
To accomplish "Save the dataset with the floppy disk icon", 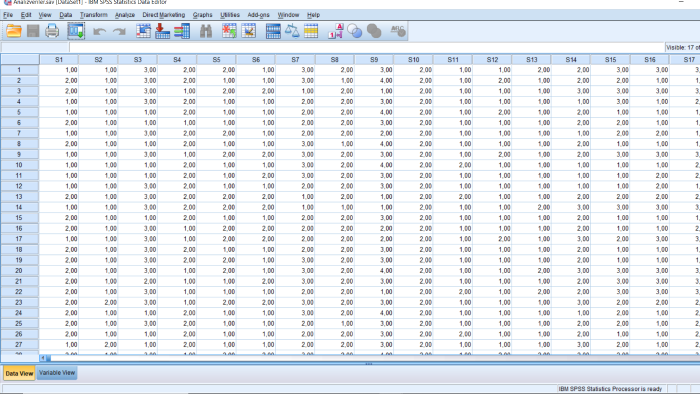I will [x=33, y=31].
